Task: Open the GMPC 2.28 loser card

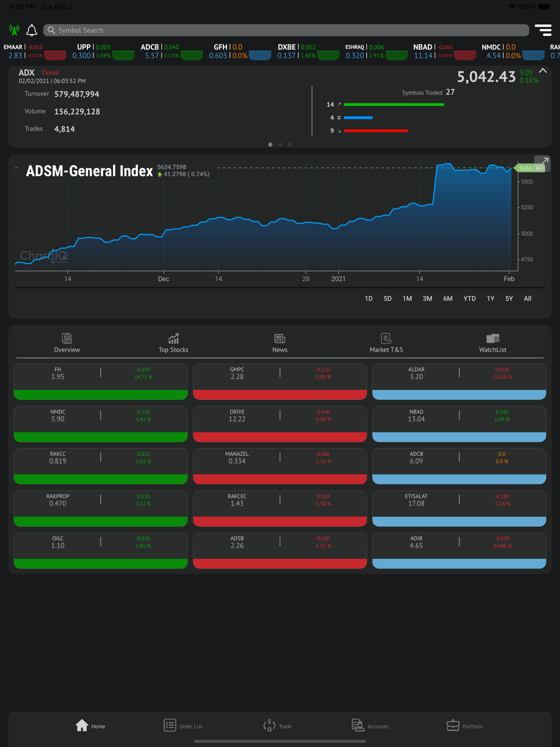Action: (x=280, y=382)
